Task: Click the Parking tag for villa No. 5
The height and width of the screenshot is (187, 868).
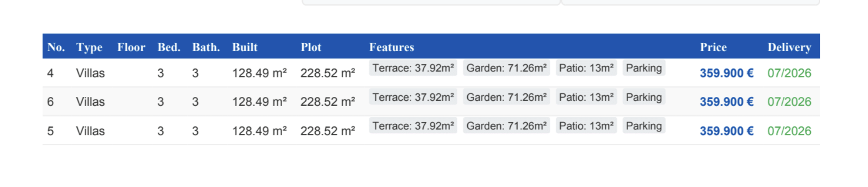Action: 644,126
